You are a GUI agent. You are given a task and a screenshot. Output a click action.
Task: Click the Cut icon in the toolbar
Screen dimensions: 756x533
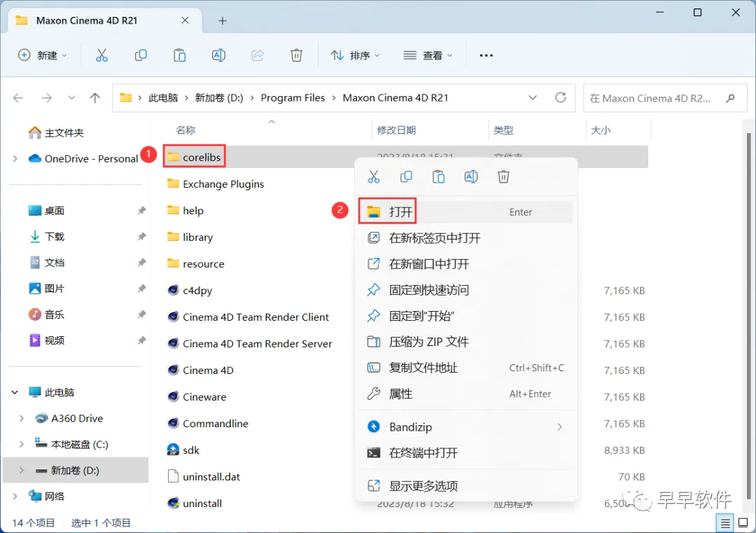(x=101, y=55)
